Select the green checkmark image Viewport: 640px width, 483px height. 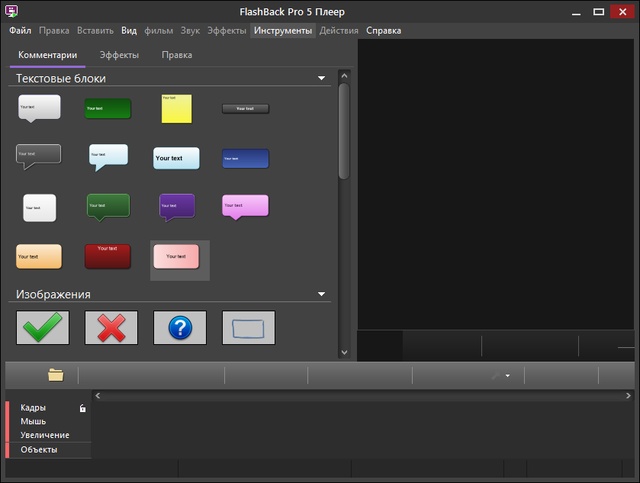[x=42, y=328]
